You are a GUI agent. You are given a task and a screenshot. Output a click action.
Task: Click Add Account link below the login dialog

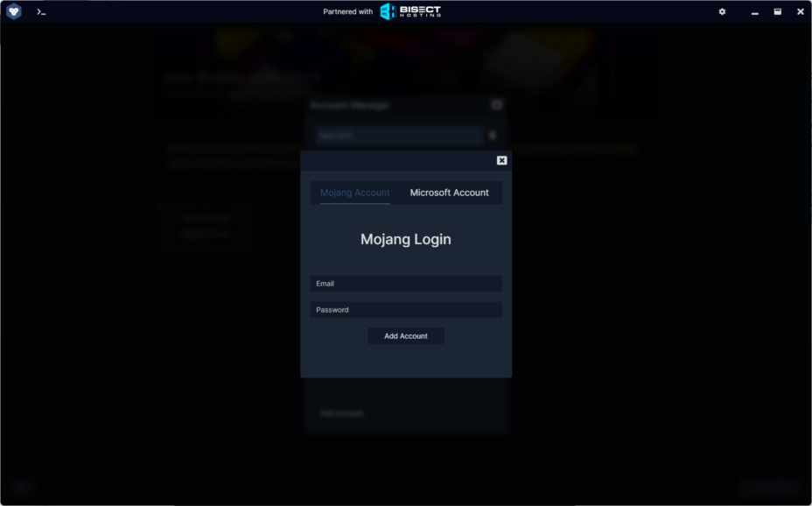[x=341, y=413]
